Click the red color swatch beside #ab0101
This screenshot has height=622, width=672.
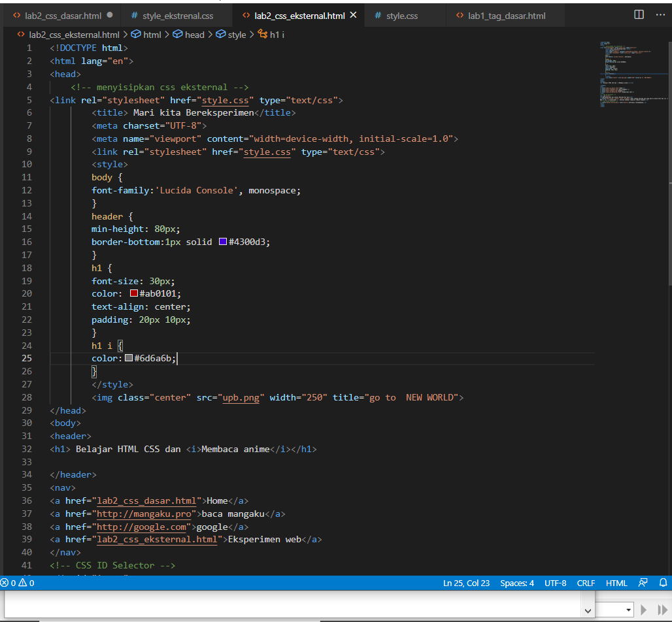pyautogui.click(x=133, y=293)
